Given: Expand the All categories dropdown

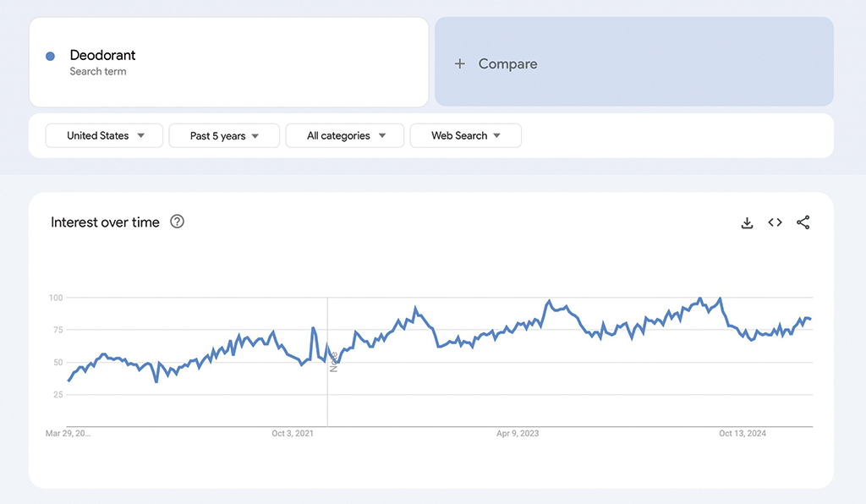Looking at the screenshot, I should coord(345,135).
